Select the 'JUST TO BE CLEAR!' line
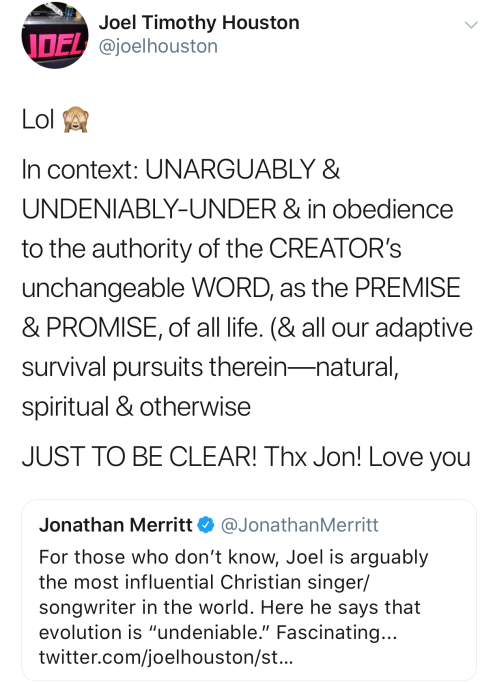499x684 pixels. pyautogui.click(x=140, y=457)
